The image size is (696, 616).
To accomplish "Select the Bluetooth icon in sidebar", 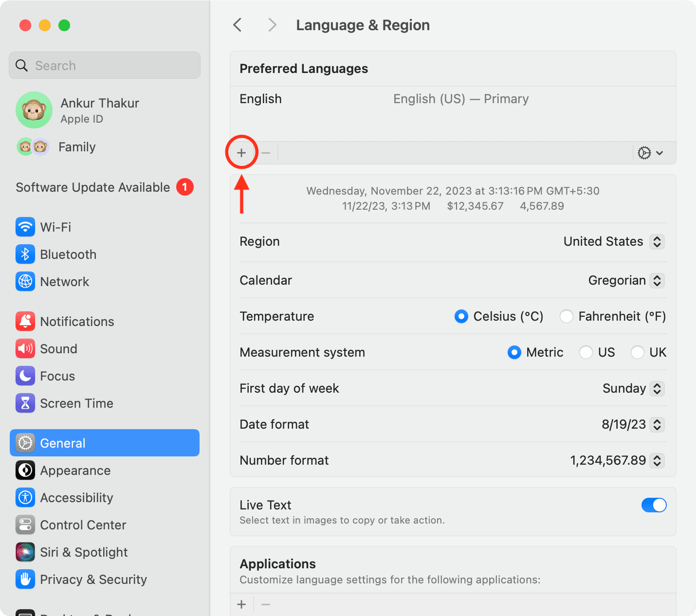I will coord(25,254).
